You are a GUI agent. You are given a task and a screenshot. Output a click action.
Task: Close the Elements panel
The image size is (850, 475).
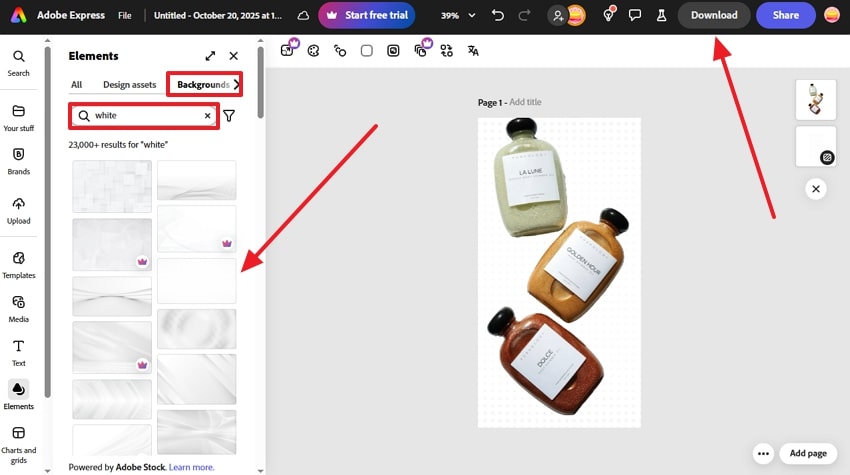pos(234,56)
